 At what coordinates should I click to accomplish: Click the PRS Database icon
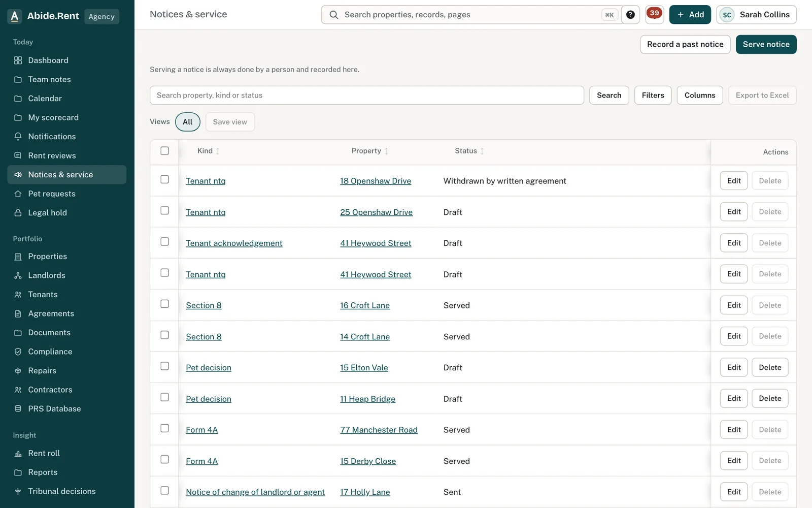(x=18, y=409)
